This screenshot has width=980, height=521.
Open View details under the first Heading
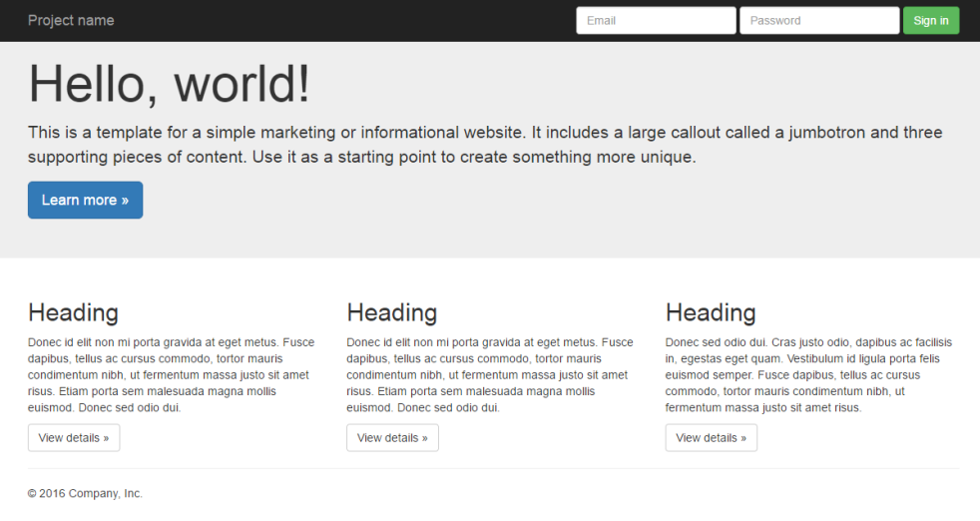(x=74, y=438)
